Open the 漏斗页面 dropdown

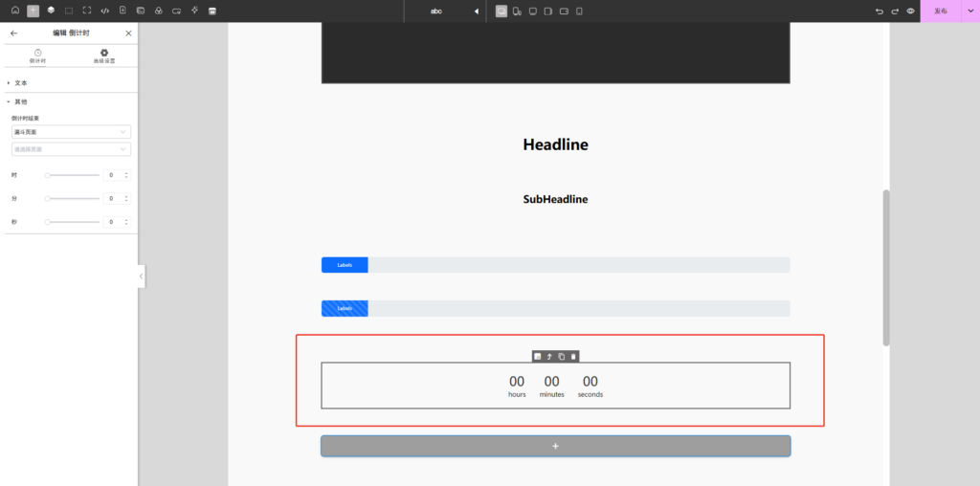[71, 132]
